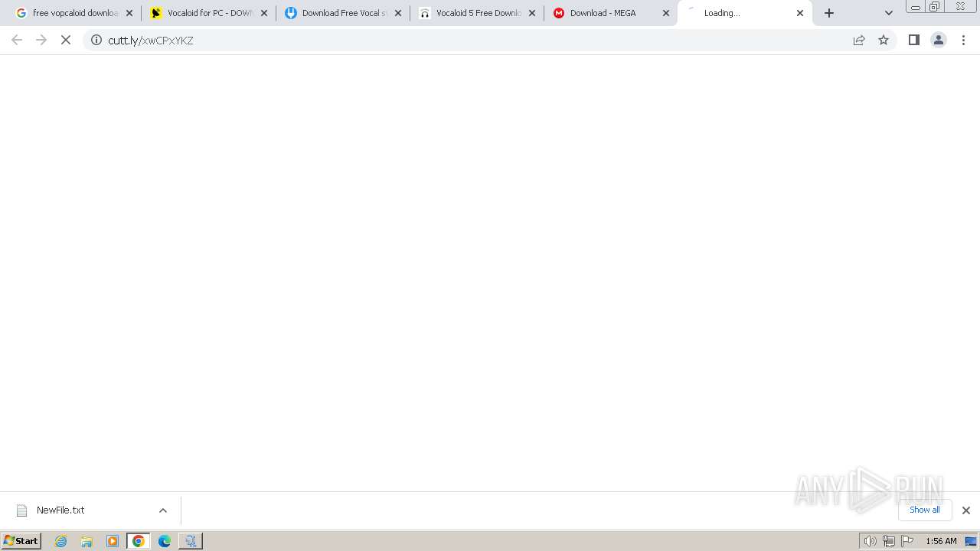Go forward to the next page
Screen dimensions: 980x551
point(41,40)
